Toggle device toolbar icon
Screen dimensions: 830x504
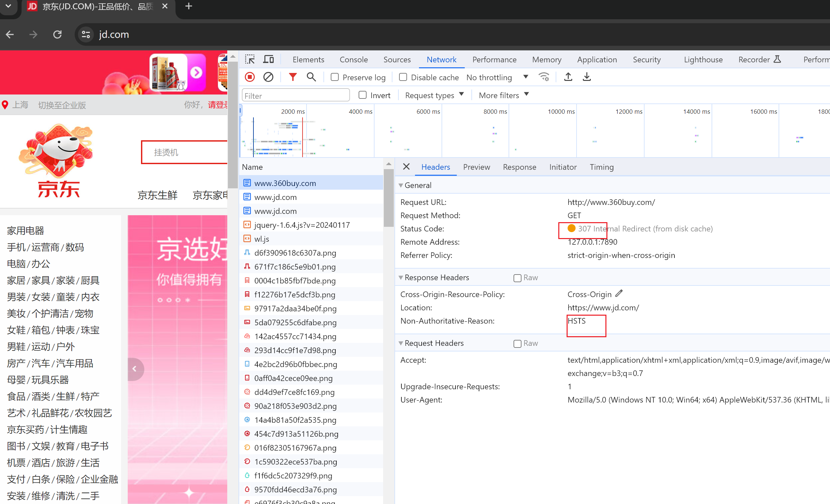point(268,60)
